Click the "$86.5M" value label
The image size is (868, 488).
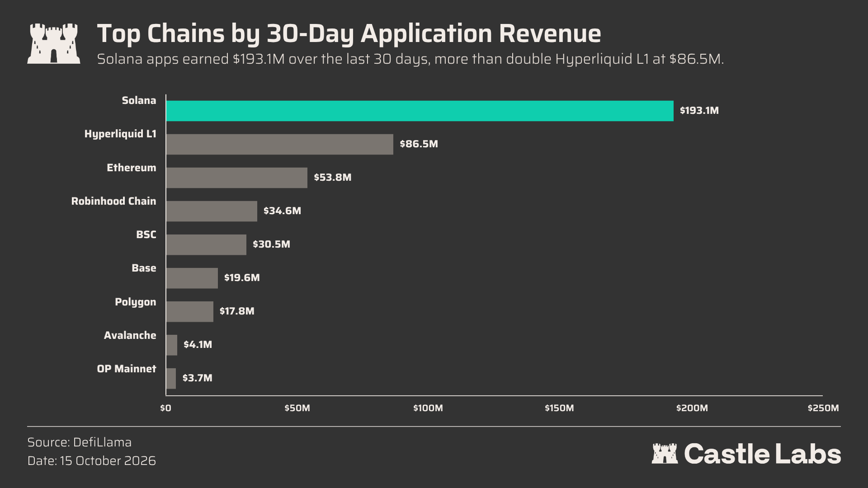(419, 144)
